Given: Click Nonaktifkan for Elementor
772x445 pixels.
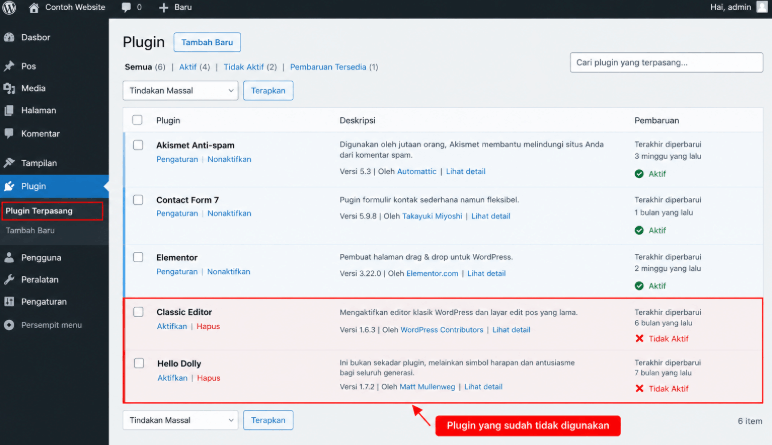Looking at the screenshot, I should (x=228, y=271).
